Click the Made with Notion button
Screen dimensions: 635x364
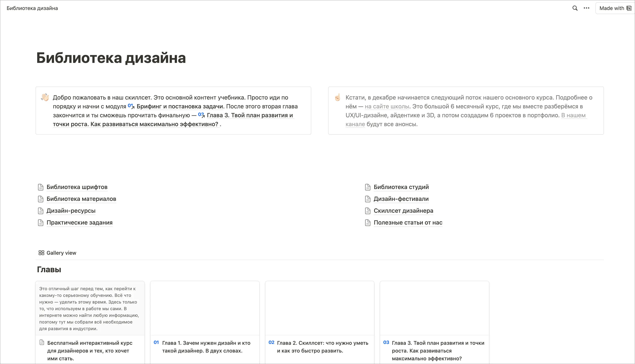615,8
